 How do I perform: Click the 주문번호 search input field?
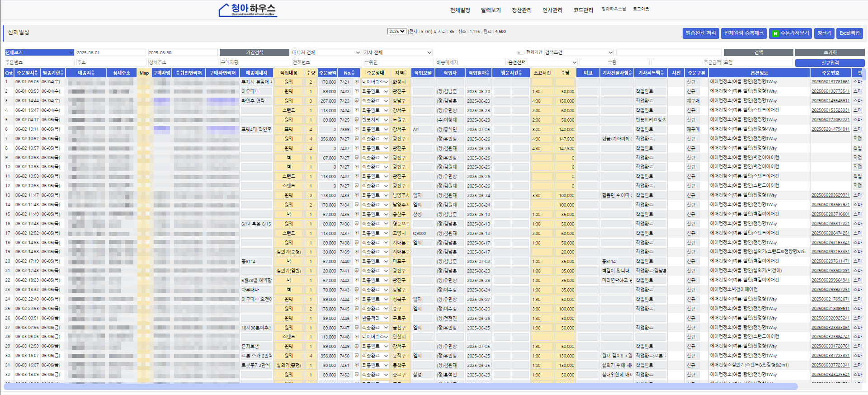coord(39,62)
